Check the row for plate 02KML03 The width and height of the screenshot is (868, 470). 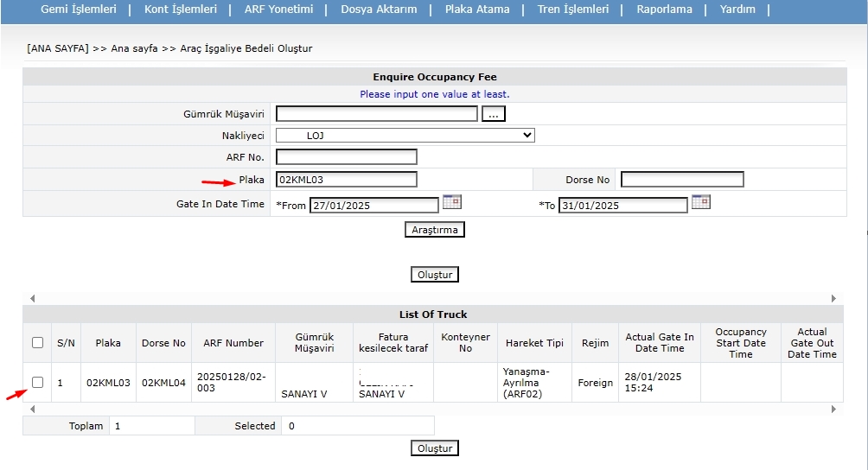[37, 382]
